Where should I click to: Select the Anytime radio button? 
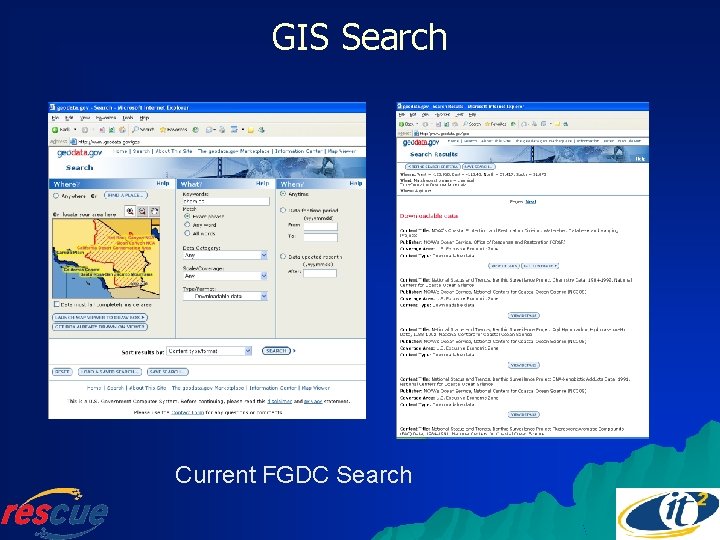point(283,194)
